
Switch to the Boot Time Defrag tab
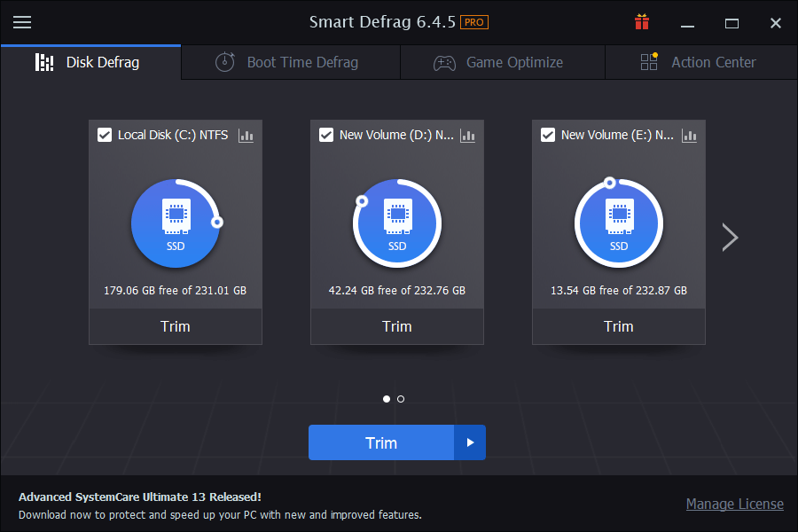(290, 62)
